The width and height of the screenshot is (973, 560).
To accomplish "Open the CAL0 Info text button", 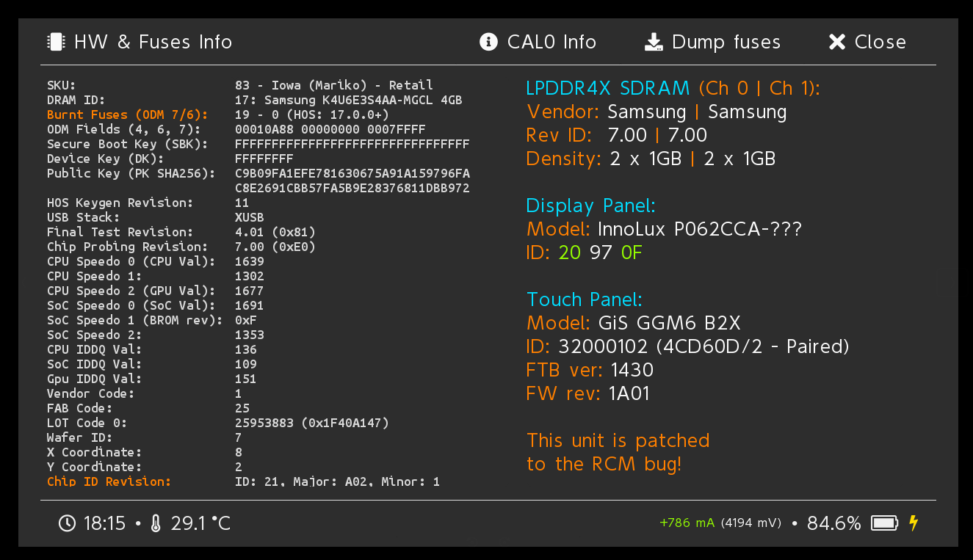I will click(551, 42).
